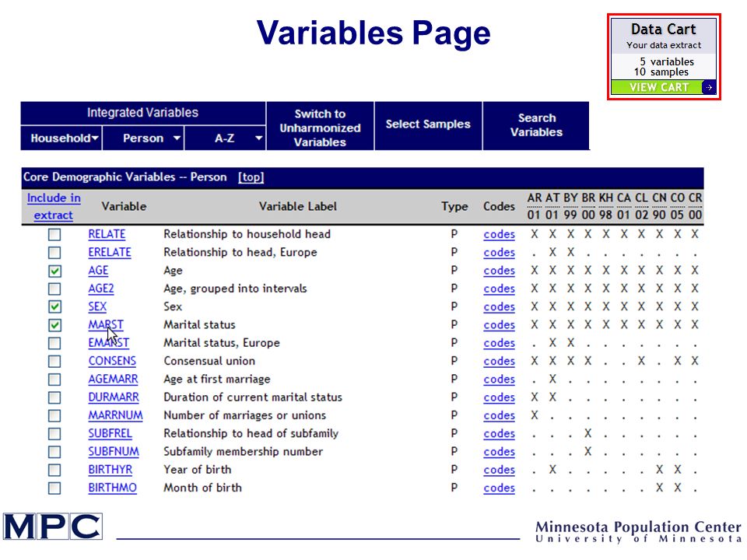The height and width of the screenshot is (560, 747).
Task: Check the AGE2 include checkbox
Action: (x=54, y=289)
